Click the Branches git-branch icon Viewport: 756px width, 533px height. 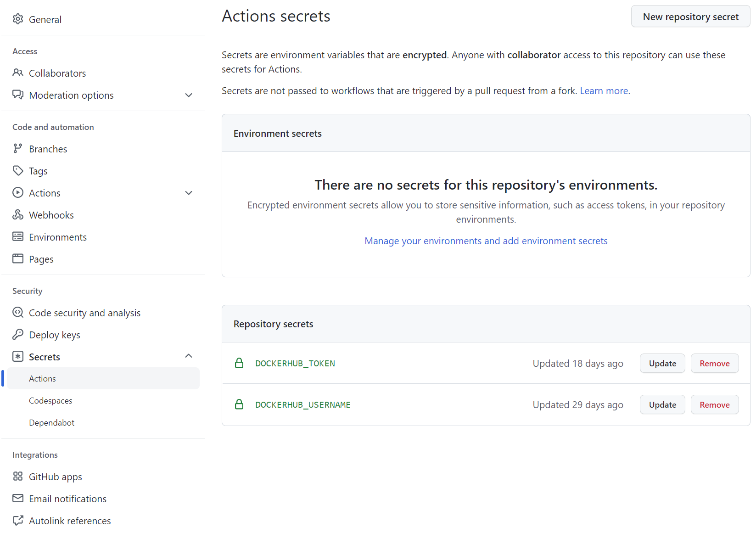pos(18,149)
